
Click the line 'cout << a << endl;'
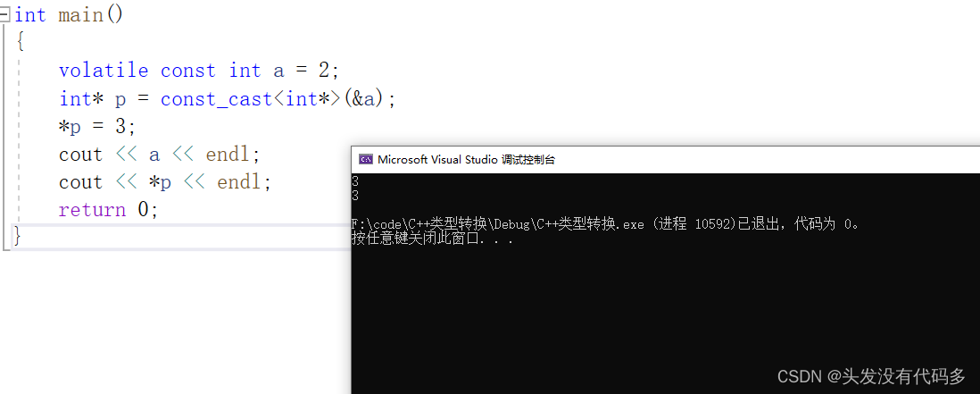tap(159, 155)
